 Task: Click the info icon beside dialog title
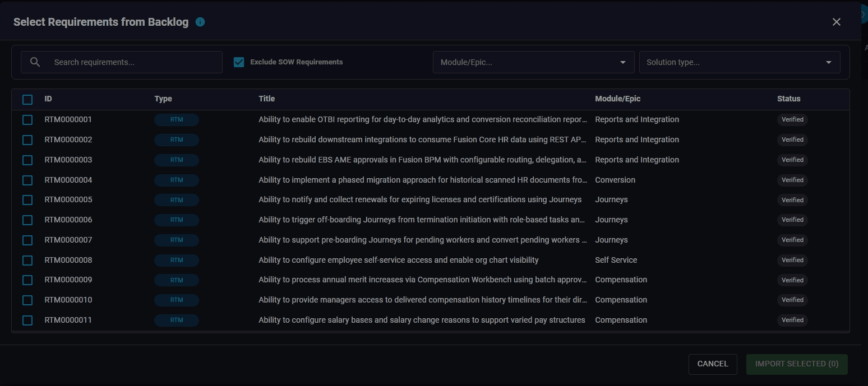(x=200, y=22)
